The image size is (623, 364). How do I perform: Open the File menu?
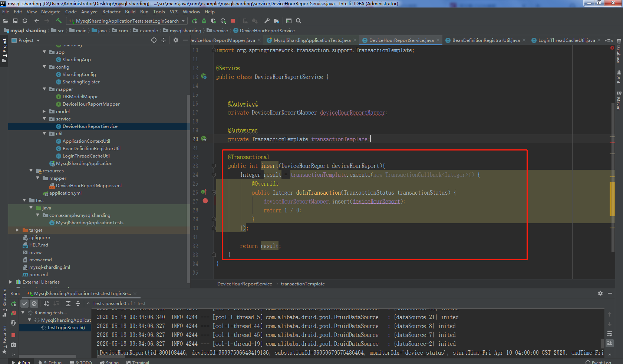tap(6, 12)
